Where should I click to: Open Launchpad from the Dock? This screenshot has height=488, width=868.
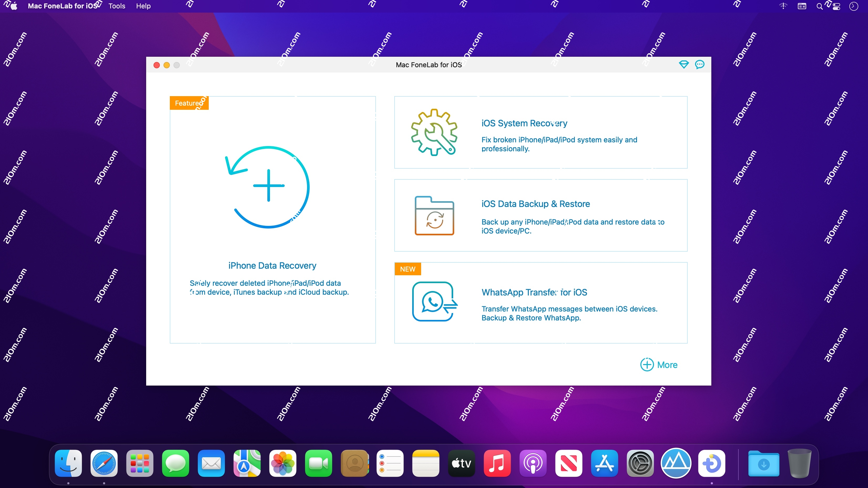coord(140,463)
